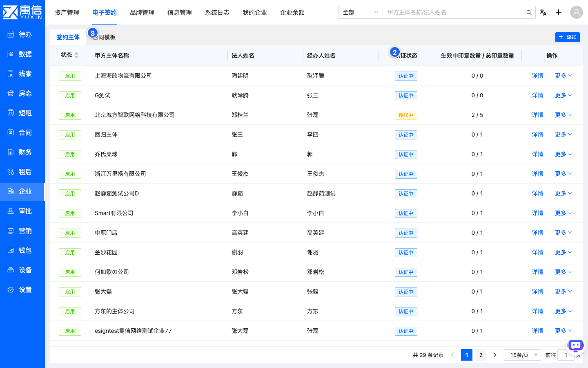Expand 更多 for 浙江万里扬有限公司
This screenshot has height=368, width=588.
click(563, 174)
